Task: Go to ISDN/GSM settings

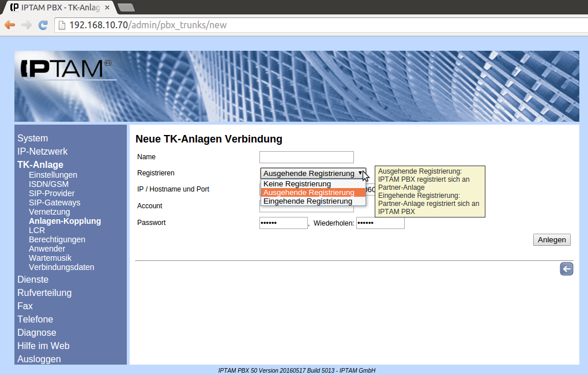Action: [x=48, y=184]
